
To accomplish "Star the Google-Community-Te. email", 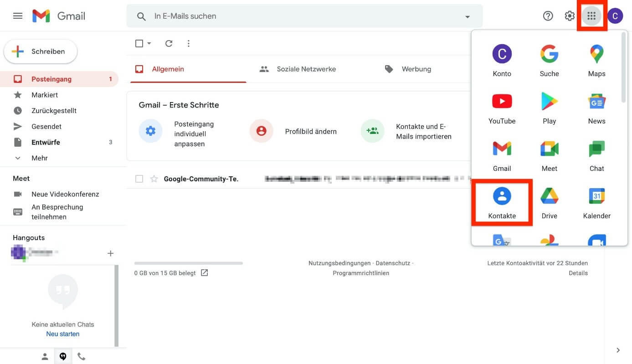I will coord(154,179).
